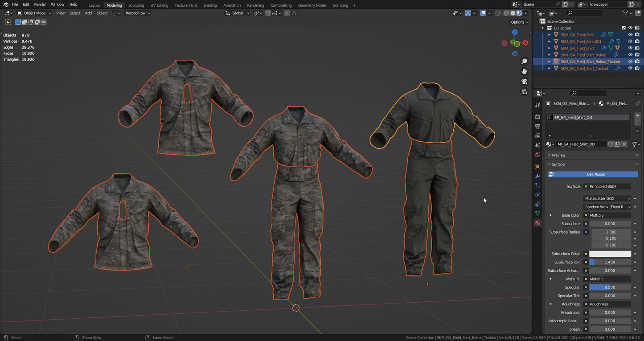Click the Subsurface Color swatch
The height and width of the screenshot is (341, 644).
pyautogui.click(x=611, y=254)
